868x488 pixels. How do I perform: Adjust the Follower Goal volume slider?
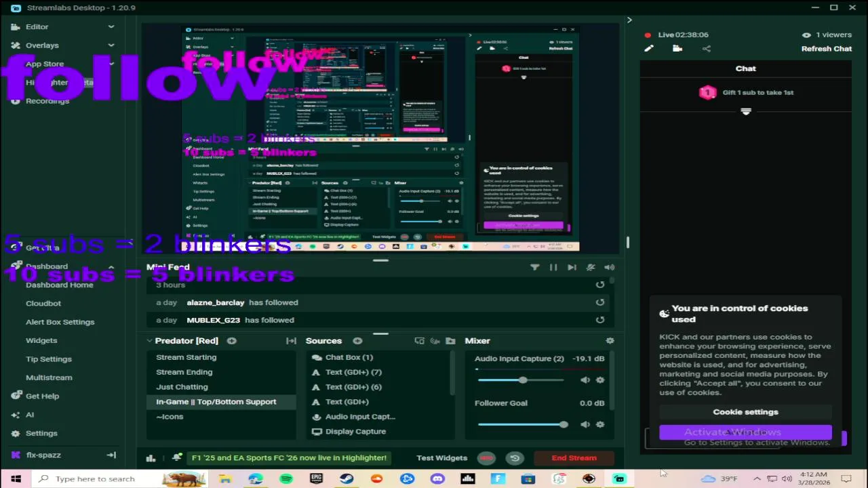[x=521, y=424]
